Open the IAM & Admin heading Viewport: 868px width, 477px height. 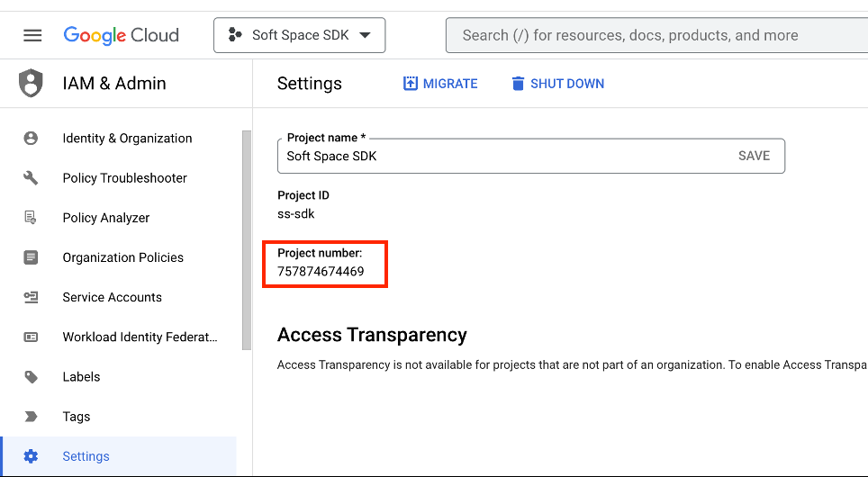coord(114,83)
